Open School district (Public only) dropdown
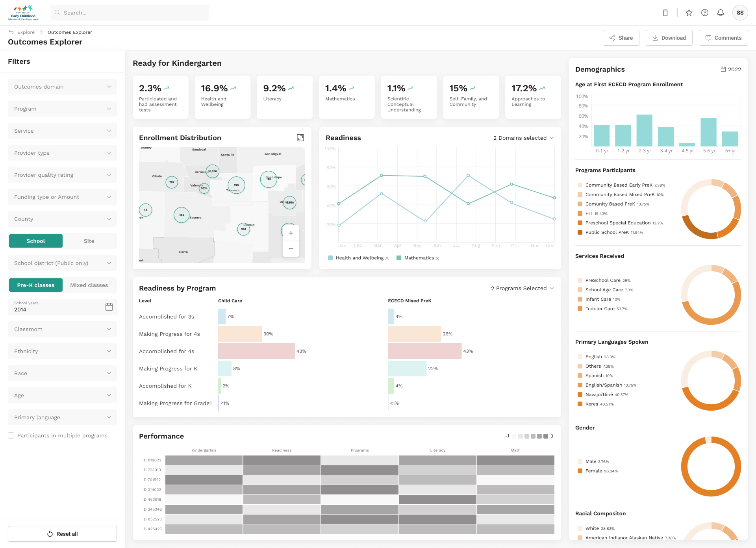The height and width of the screenshot is (548, 756). [x=62, y=263]
